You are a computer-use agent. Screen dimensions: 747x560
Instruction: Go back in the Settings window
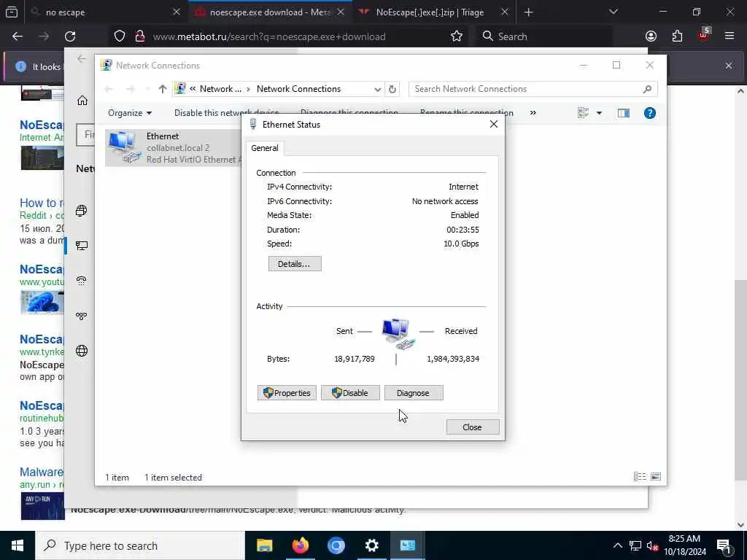82,59
